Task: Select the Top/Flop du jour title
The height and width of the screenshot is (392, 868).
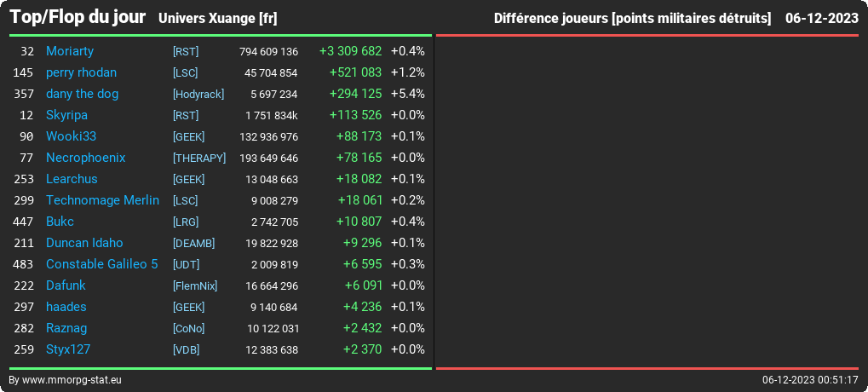Action: 78,17
